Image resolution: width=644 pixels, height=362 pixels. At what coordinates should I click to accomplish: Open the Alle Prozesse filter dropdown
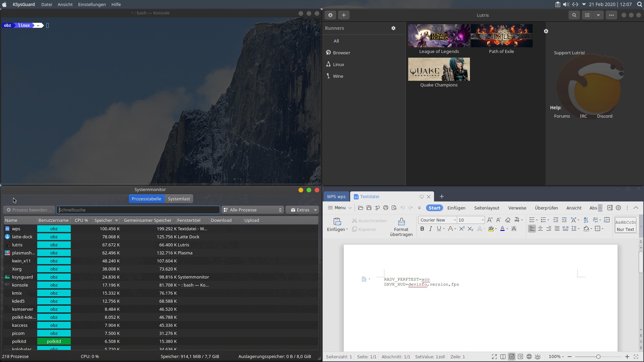point(253,210)
